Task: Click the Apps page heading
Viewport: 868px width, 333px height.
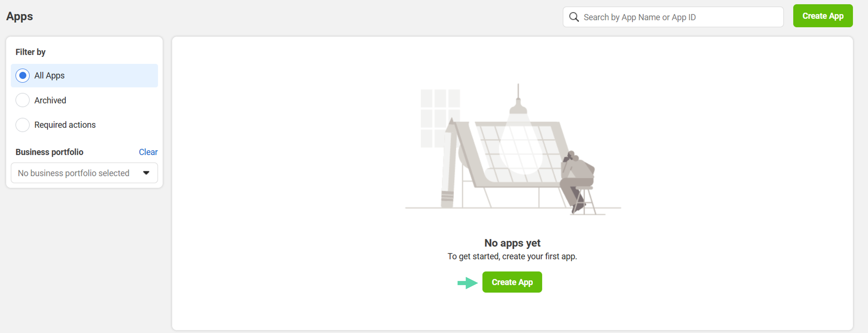Action: (x=20, y=16)
